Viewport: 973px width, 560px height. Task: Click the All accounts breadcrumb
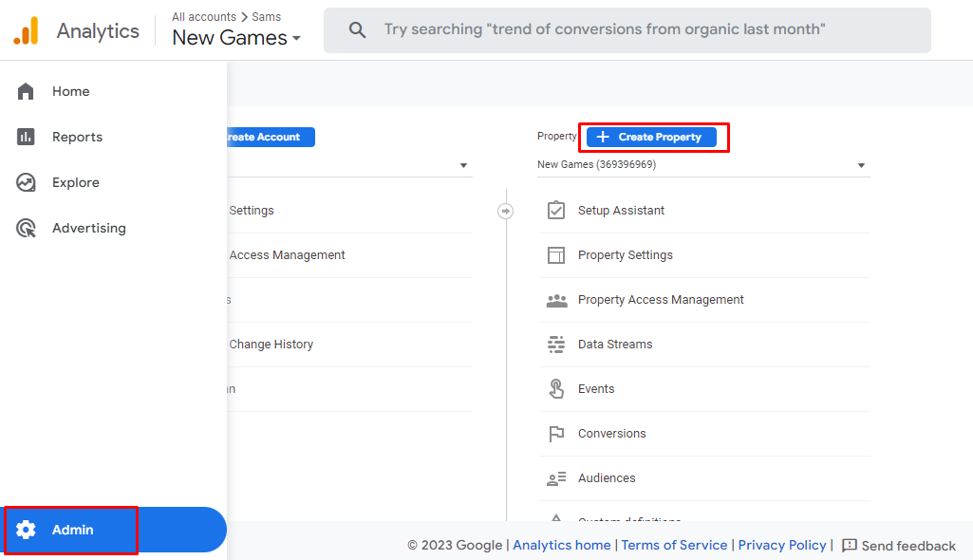(203, 17)
